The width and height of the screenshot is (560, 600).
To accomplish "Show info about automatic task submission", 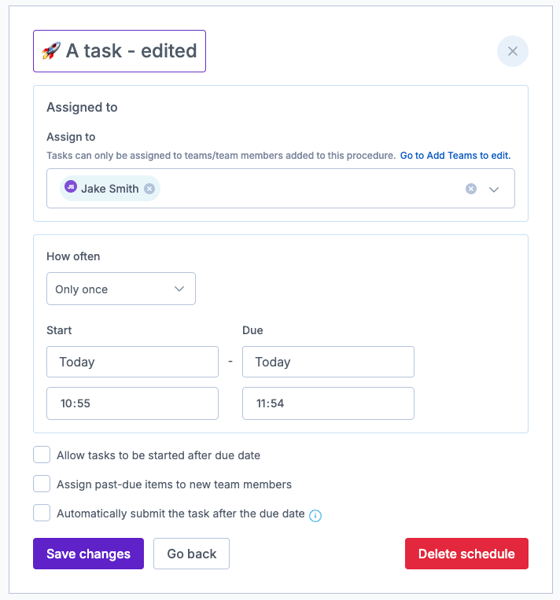I will [315, 515].
